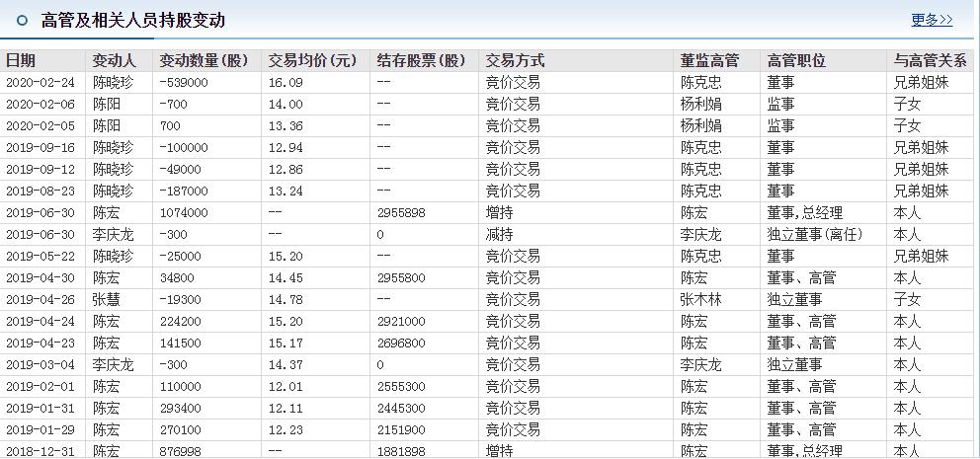The height and width of the screenshot is (459, 980).
Task: Select the date cell 2019-09-12
Action: (x=40, y=169)
